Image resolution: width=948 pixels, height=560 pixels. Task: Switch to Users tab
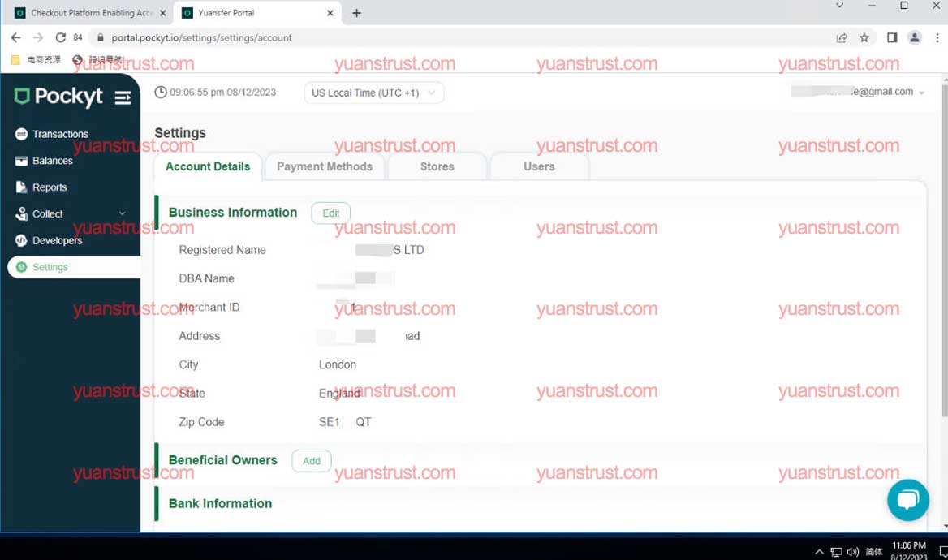click(539, 167)
